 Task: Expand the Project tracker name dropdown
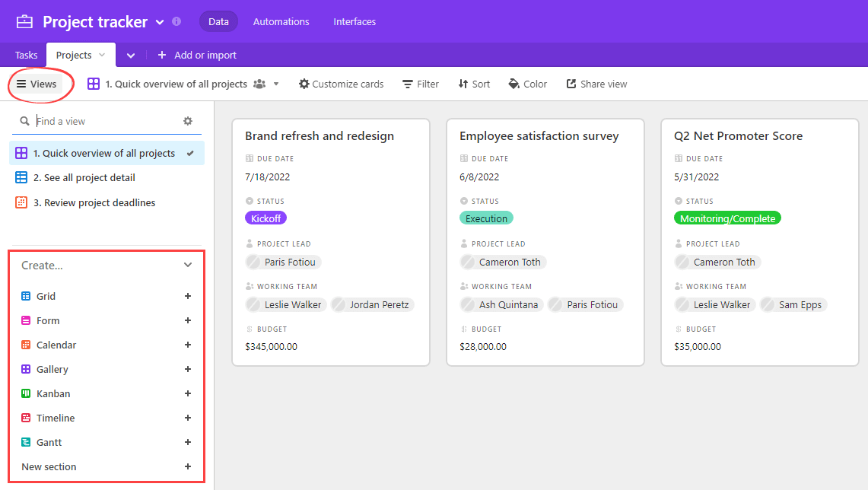[x=160, y=22]
